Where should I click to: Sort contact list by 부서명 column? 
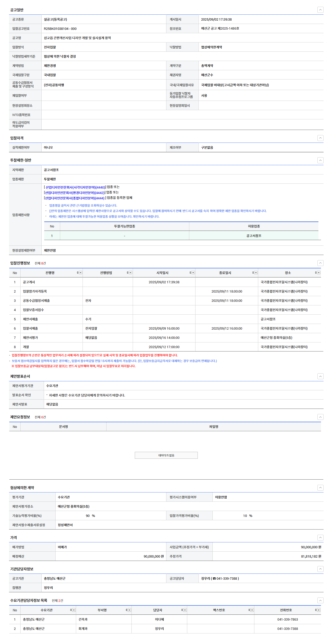[x=127, y=610]
